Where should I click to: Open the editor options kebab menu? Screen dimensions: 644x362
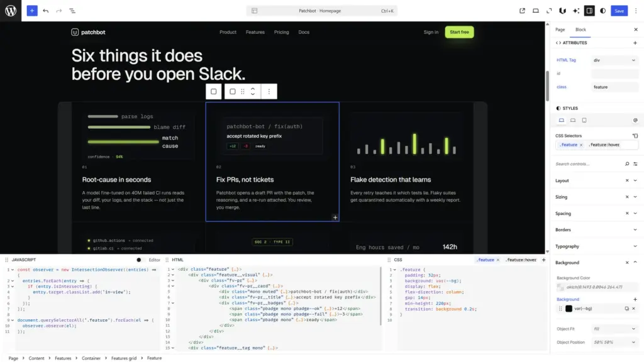pos(636,11)
